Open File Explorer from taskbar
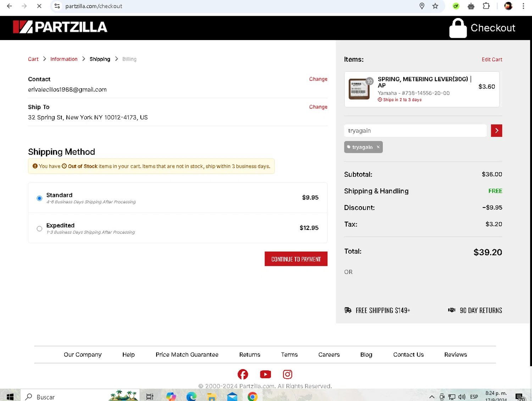The width and height of the screenshot is (532, 401). (x=212, y=397)
